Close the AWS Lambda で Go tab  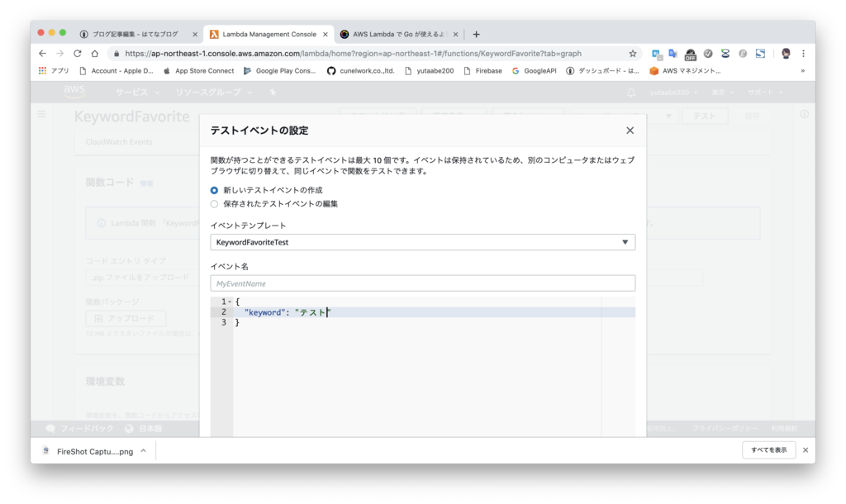(455, 34)
